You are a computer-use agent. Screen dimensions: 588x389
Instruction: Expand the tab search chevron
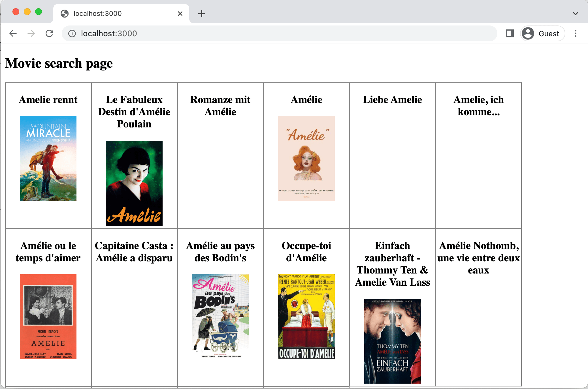575,13
